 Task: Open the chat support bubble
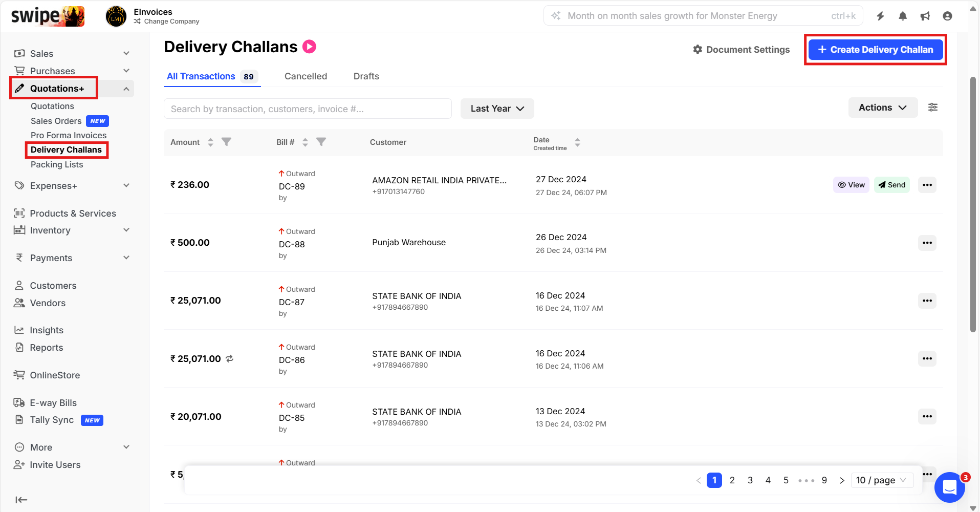(x=949, y=487)
